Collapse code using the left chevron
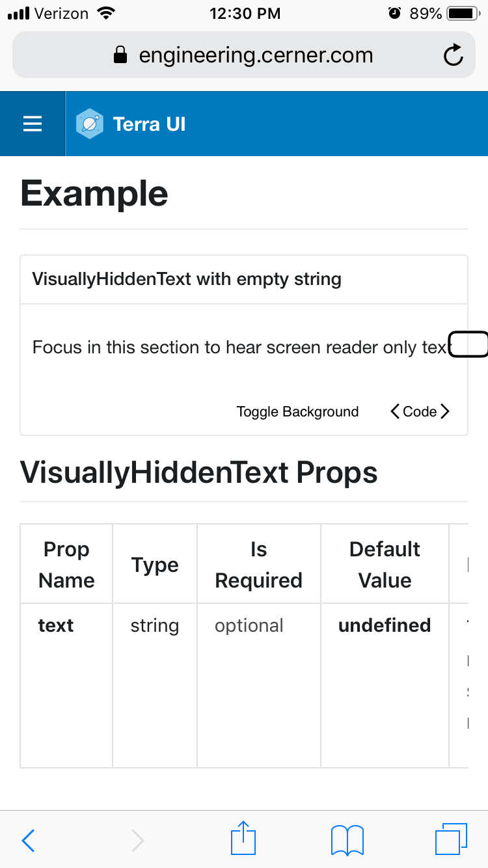This screenshot has height=868, width=488. (x=395, y=411)
